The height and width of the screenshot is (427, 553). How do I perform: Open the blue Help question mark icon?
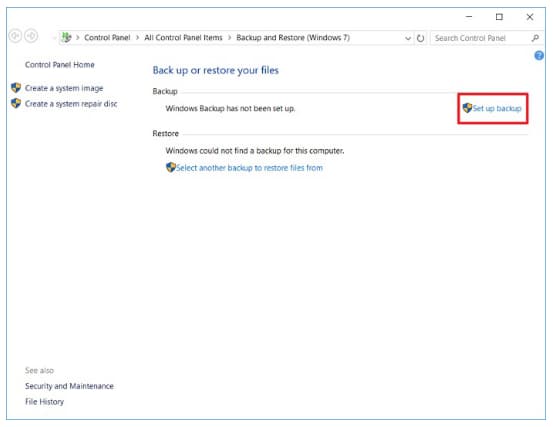pos(539,55)
